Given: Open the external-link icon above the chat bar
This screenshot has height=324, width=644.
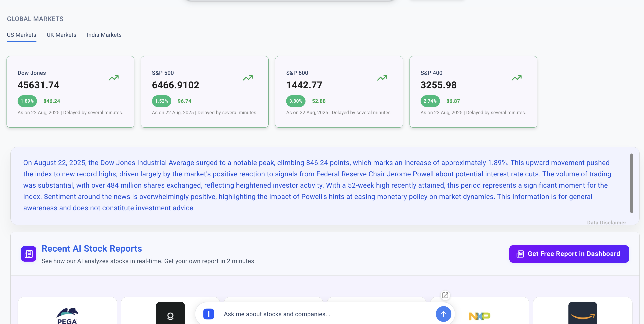Looking at the screenshot, I should point(445,295).
